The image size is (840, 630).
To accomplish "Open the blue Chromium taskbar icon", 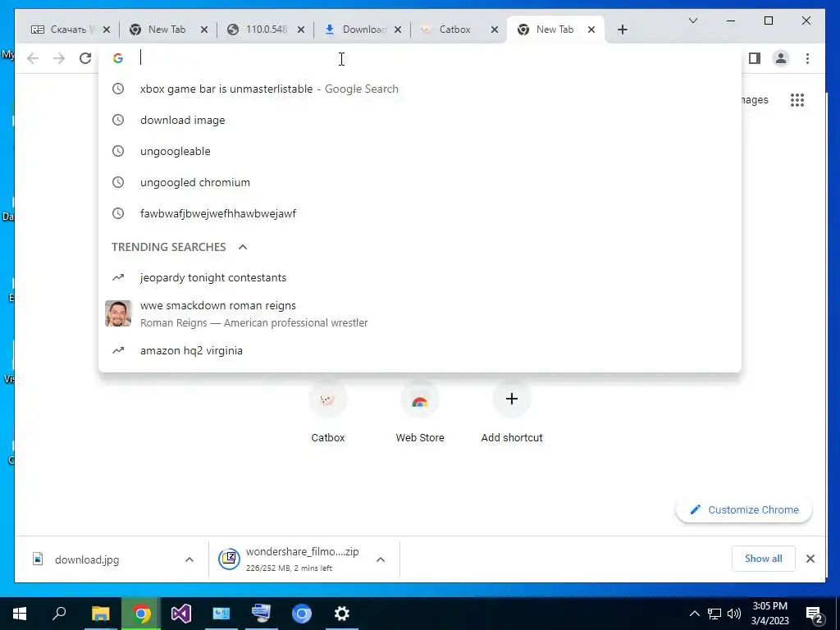I will click(x=302, y=614).
